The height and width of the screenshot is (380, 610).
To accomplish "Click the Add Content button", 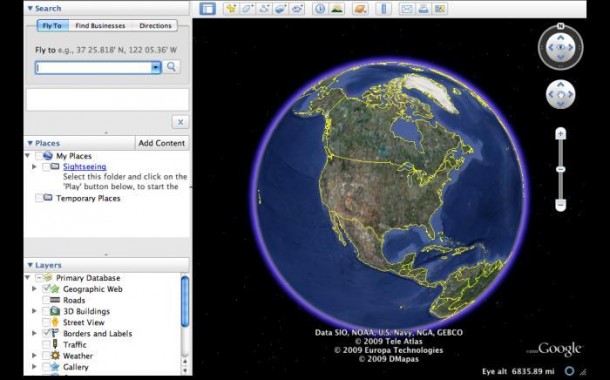I will pos(162,143).
